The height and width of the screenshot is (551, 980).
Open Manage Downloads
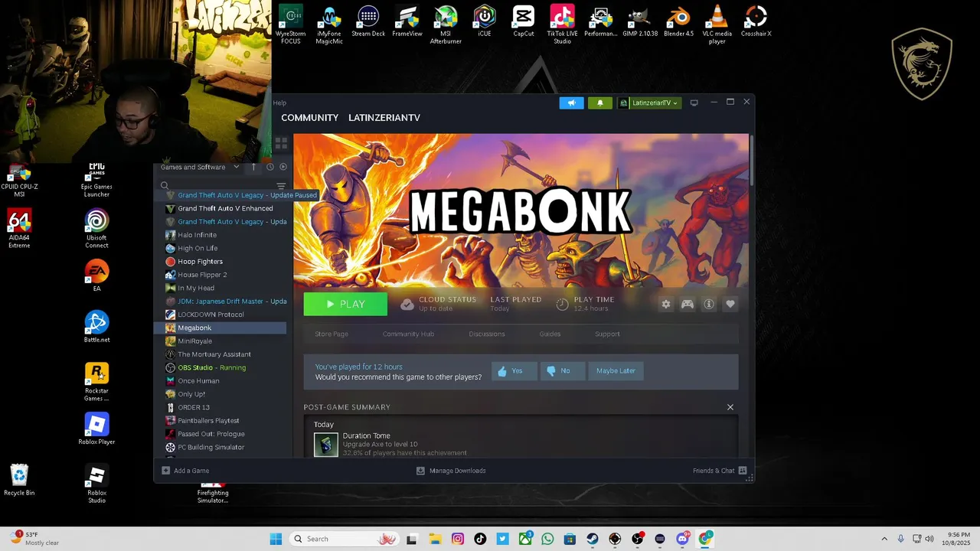[451, 471]
